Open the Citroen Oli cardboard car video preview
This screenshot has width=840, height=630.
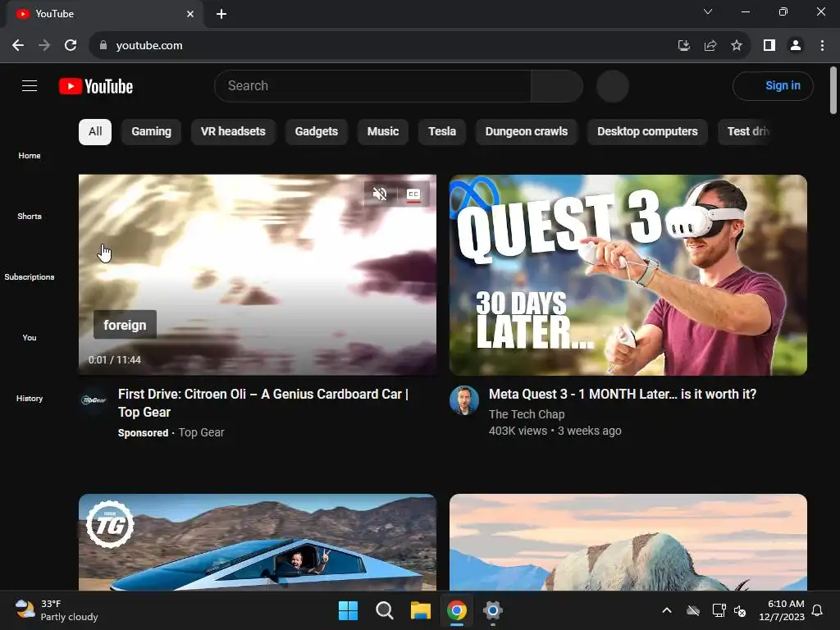pos(257,274)
